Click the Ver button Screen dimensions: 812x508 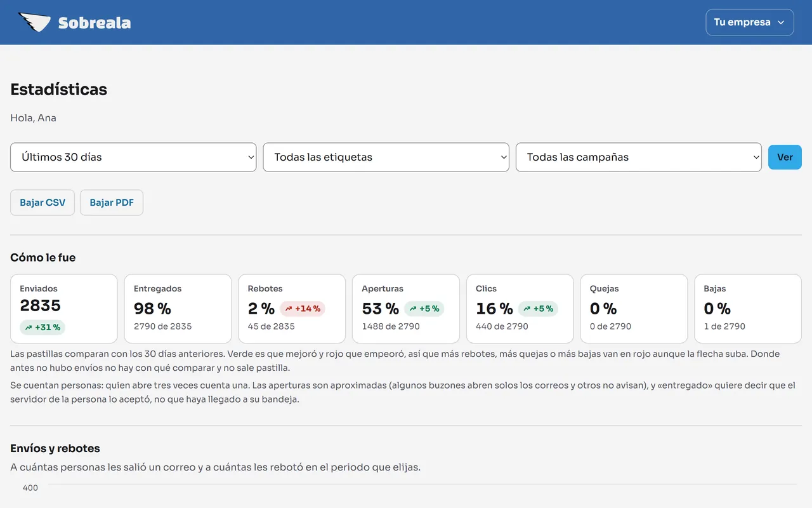785,157
